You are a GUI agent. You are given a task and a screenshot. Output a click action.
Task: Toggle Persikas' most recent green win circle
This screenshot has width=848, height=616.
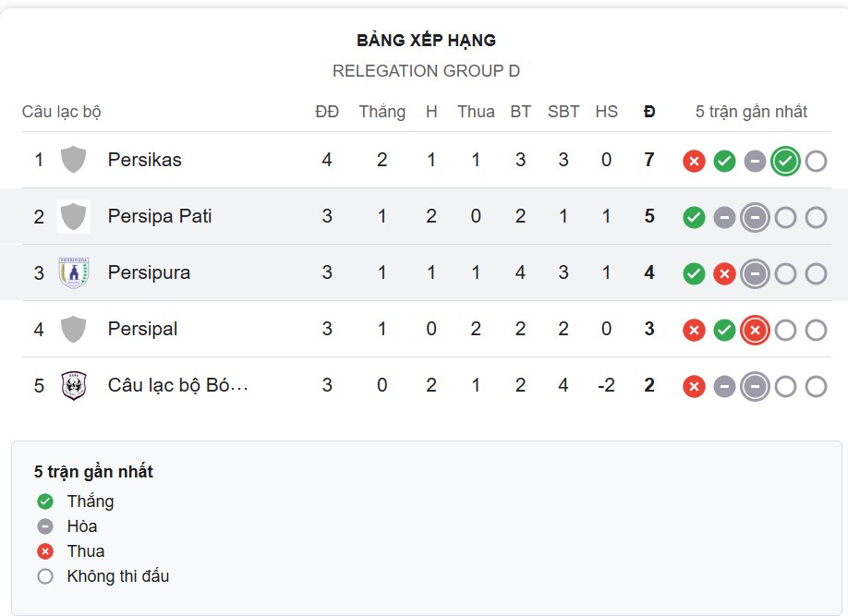click(x=785, y=160)
